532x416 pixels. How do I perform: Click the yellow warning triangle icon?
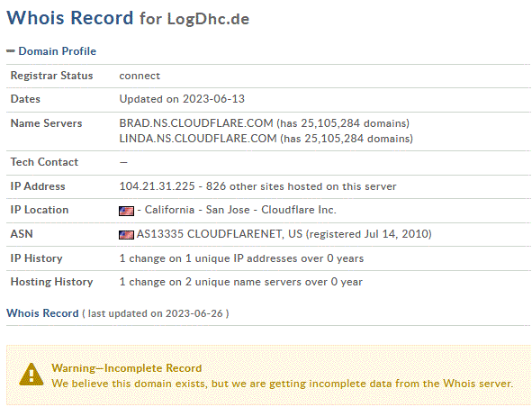[x=32, y=375]
